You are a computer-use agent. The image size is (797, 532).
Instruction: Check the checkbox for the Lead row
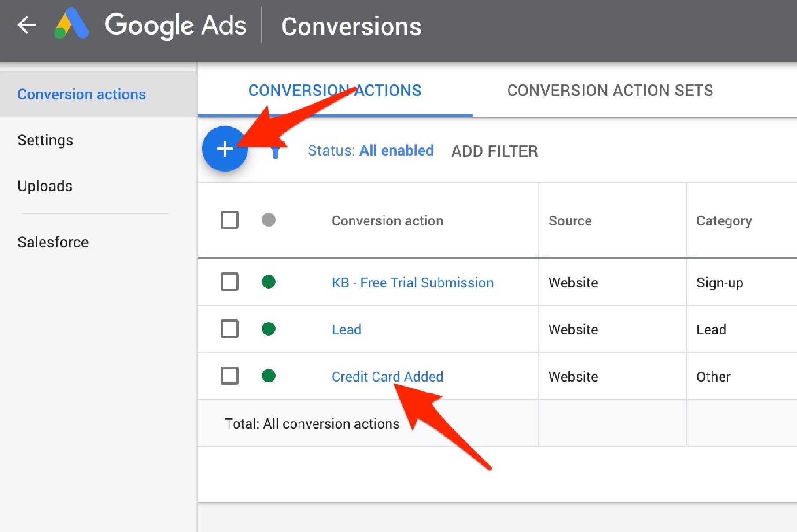click(229, 329)
